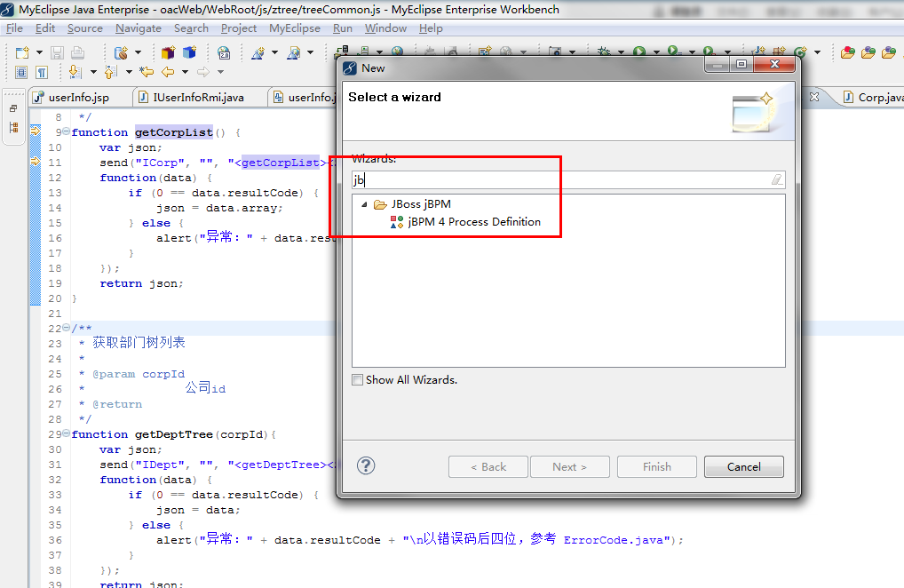Click the '@param corpId' comment text
Viewport: 904px width, 588px height.
click(x=139, y=374)
